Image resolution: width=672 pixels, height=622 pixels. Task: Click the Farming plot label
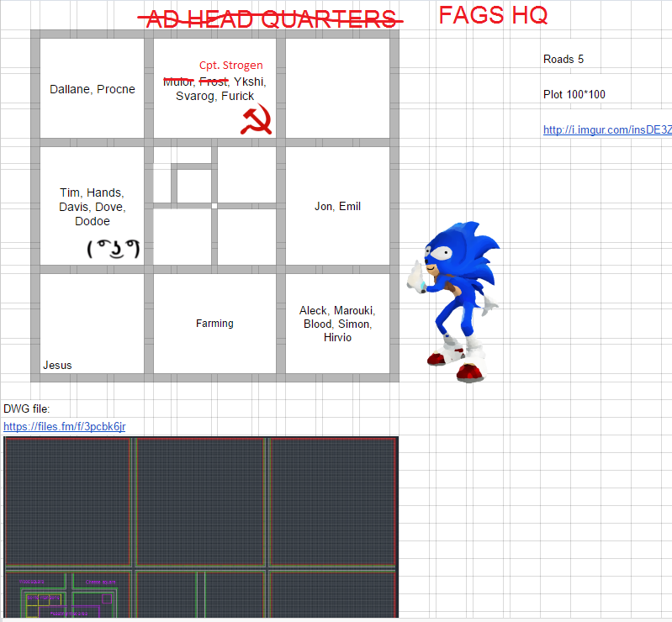coord(214,324)
